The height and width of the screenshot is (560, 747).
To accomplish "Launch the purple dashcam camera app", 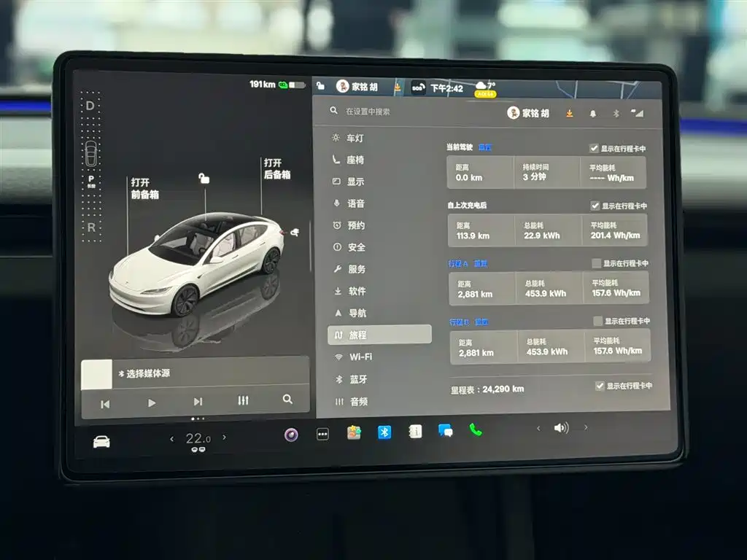I will [x=291, y=435].
